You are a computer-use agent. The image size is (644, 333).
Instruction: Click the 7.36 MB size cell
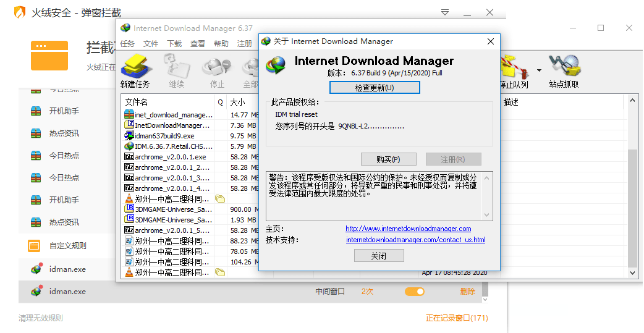(243, 125)
